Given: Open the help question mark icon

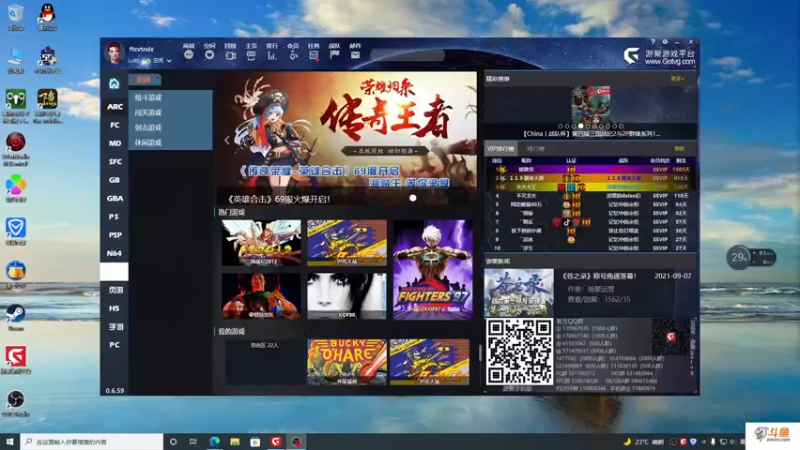Looking at the screenshot, I should pyautogui.click(x=653, y=42).
